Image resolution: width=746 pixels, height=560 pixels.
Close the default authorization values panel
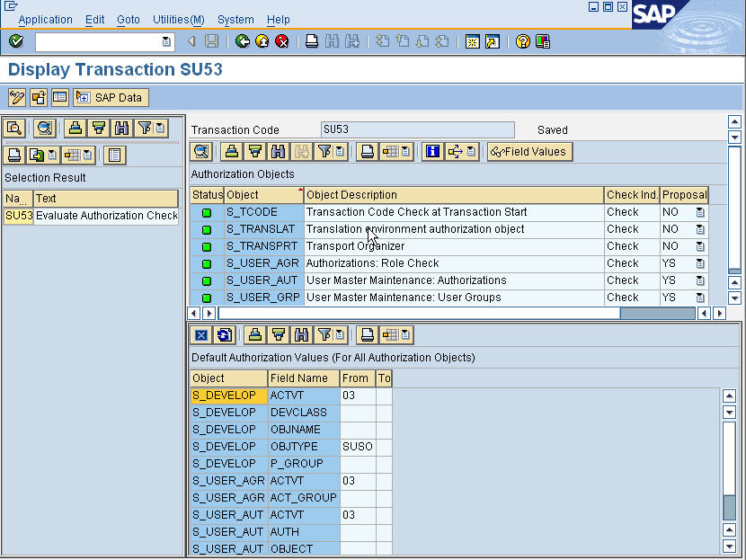(x=201, y=337)
